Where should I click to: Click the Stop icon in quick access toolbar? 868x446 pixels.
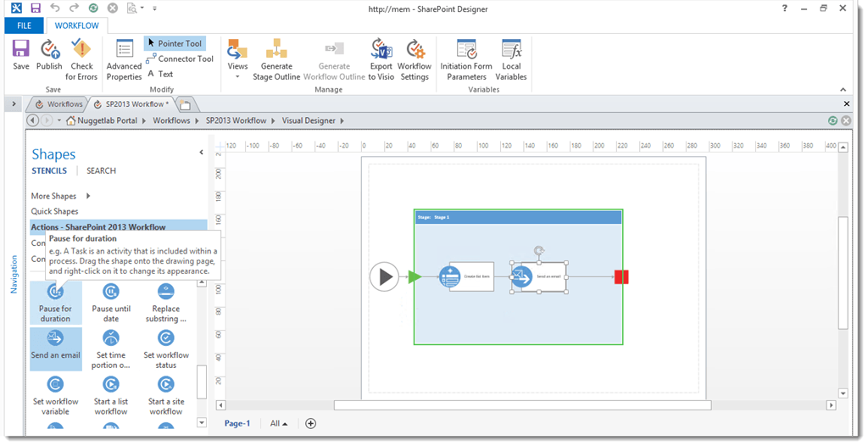(x=113, y=8)
